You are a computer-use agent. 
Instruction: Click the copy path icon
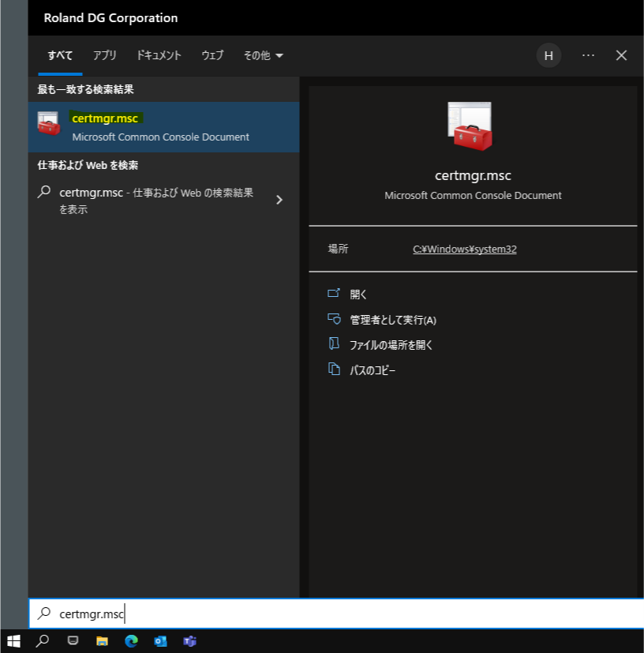tap(334, 369)
